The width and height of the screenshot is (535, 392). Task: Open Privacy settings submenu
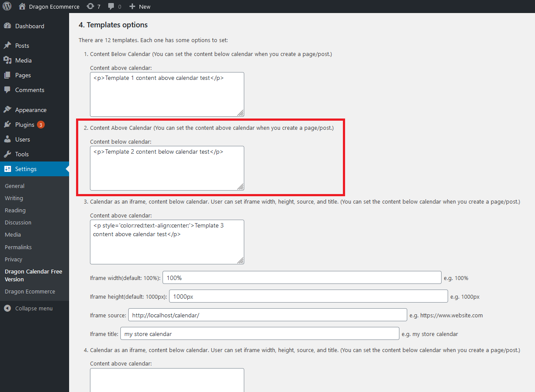tap(13, 259)
